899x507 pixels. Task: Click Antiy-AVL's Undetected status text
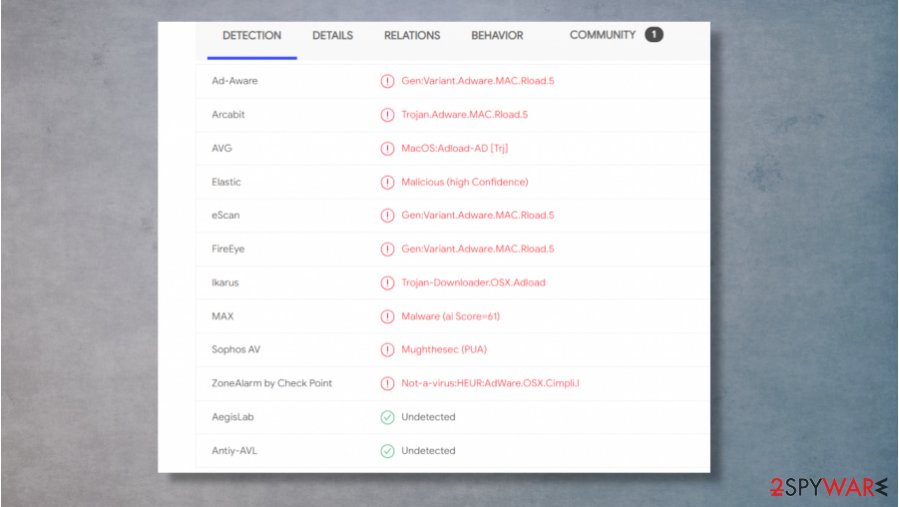(428, 451)
